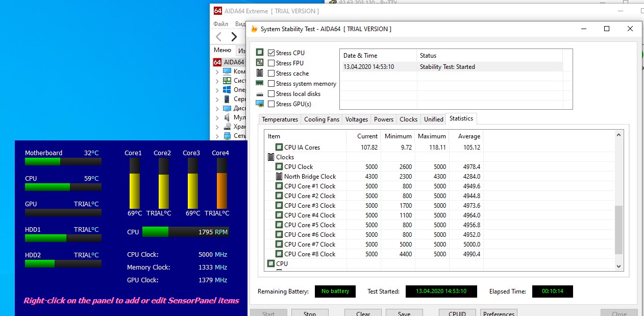Click the Motherboard temperature bar on SensorPanel
Screen dimensions: 644x316
[x=63, y=161]
